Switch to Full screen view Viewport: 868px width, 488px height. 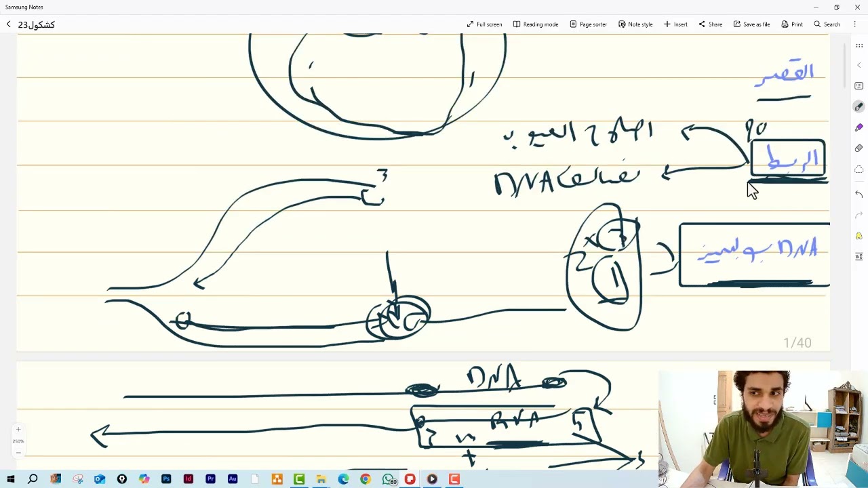484,24
